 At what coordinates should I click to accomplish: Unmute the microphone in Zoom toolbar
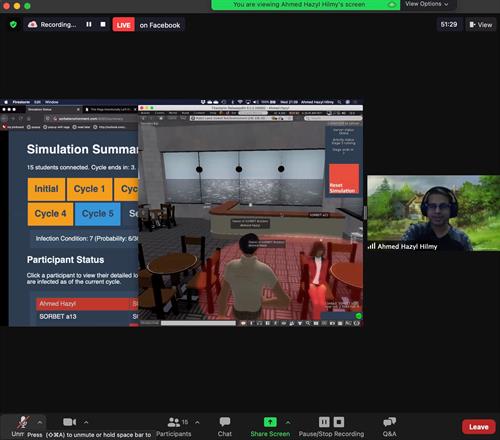click(22, 423)
